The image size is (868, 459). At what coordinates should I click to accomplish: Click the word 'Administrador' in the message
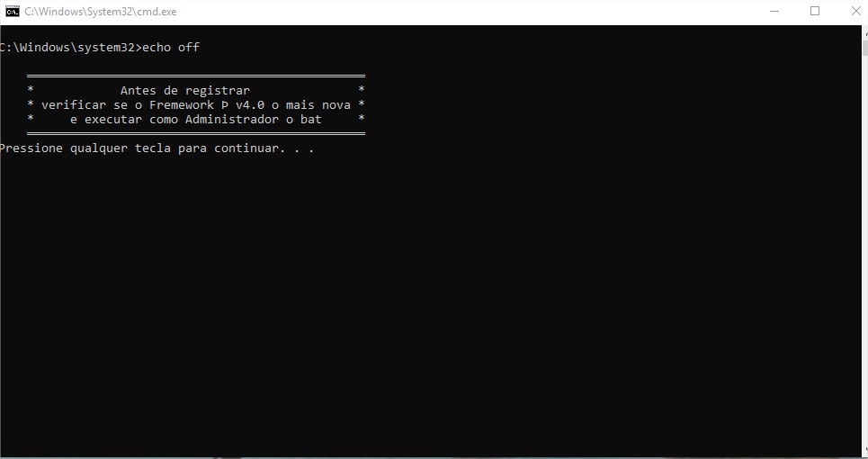point(232,119)
